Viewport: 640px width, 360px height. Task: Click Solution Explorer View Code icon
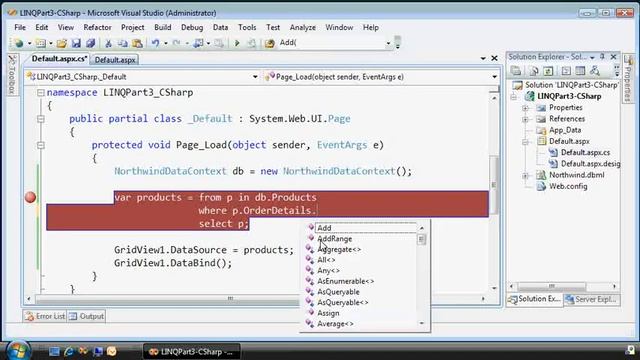coord(566,71)
